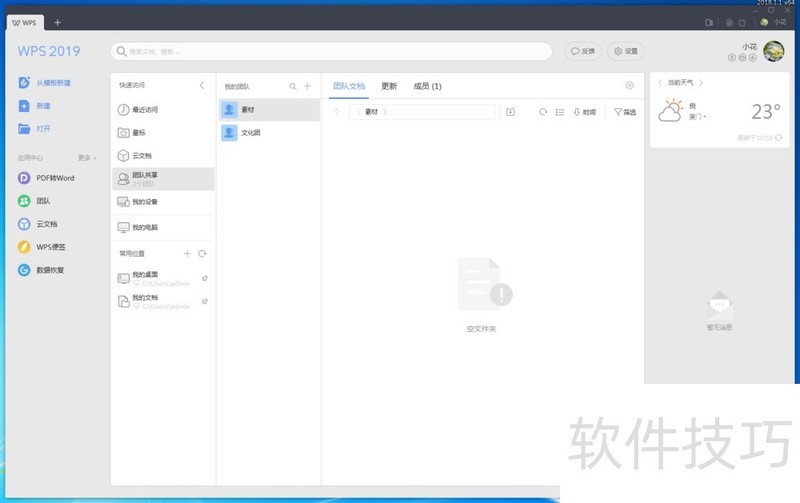Click the title bar skin shirt icon
This screenshot has height=503, width=800.
pos(742,22)
